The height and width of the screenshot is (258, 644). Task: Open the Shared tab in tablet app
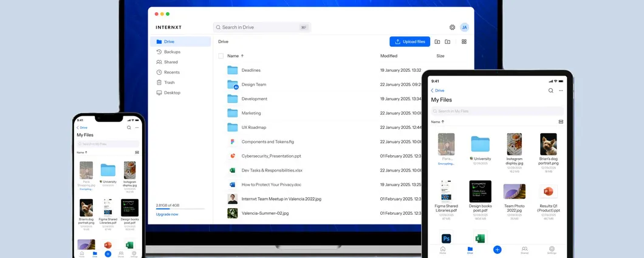(524, 250)
